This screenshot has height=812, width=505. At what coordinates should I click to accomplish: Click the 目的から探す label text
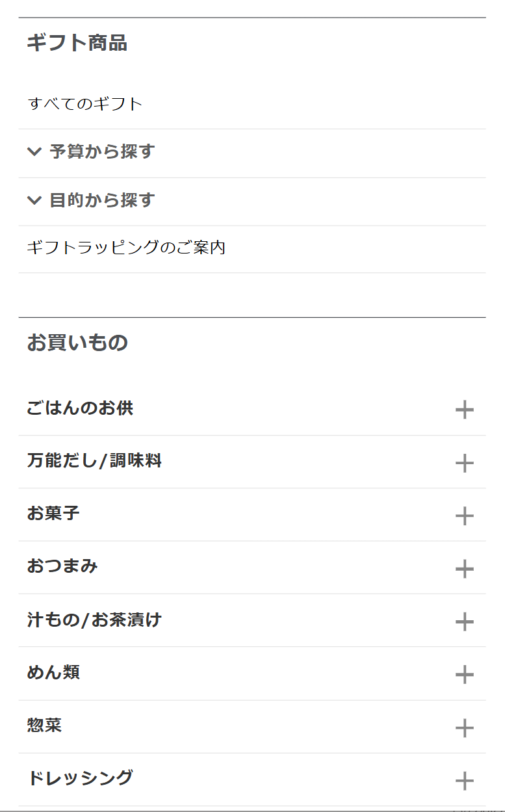coord(102,200)
